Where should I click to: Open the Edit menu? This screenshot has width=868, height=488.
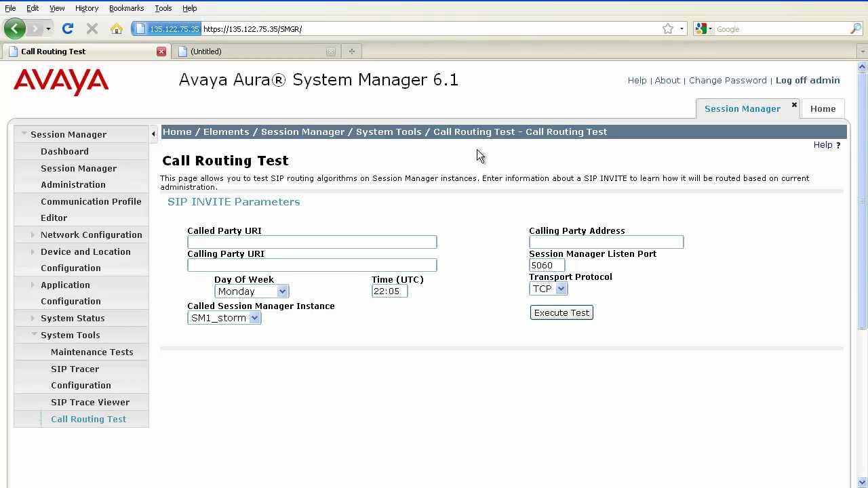(x=33, y=8)
